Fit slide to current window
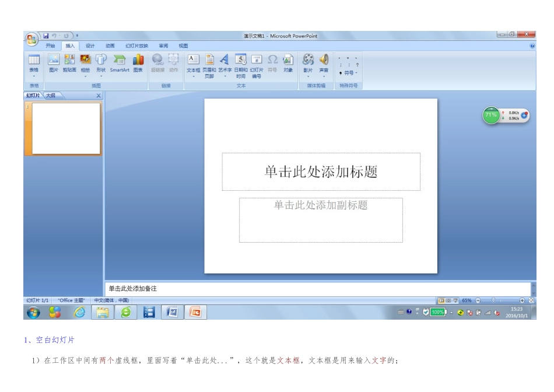The width and height of the screenshot is (554, 392). pyautogui.click(x=531, y=300)
